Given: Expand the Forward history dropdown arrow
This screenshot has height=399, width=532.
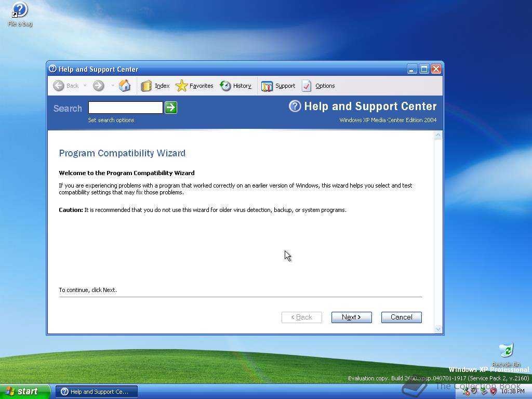Looking at the screenshot, I should coord(113,86).
